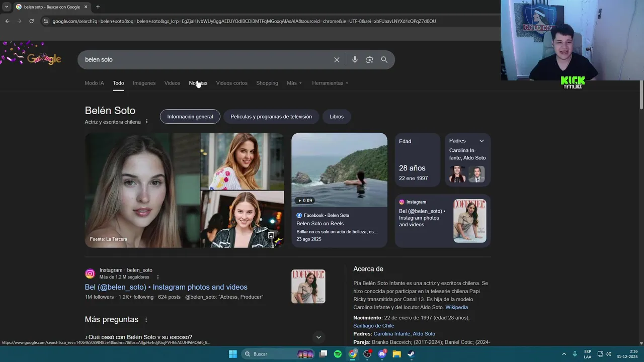Open options menu for Instagram result
The image size is (644, 362).
click(x=157, y=277)
